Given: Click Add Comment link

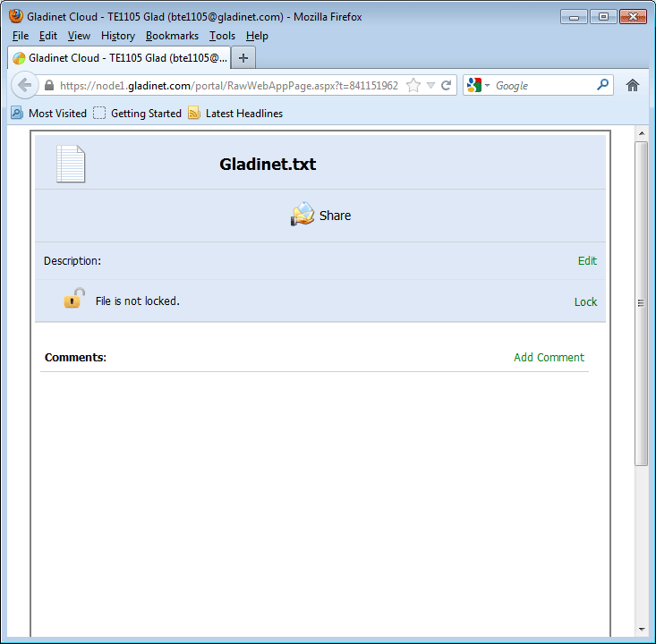Looking at the screenshot, I should point(549,357).
